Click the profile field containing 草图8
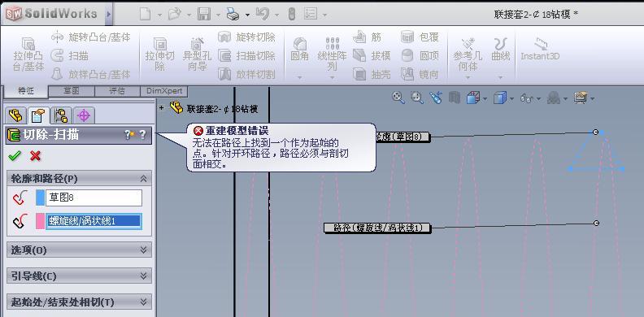The image size is (644, 317). tap(94, 198)
